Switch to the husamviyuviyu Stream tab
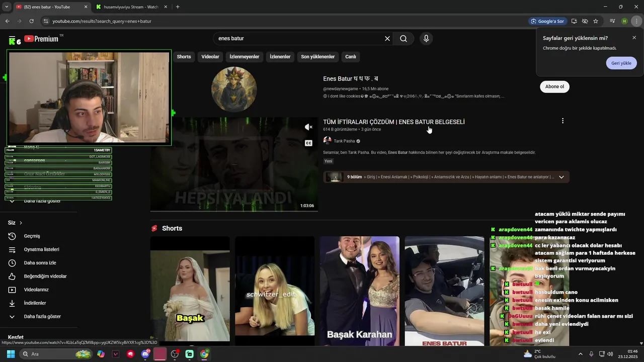Viewport: 644px width, 362px height. coord(132,7)
